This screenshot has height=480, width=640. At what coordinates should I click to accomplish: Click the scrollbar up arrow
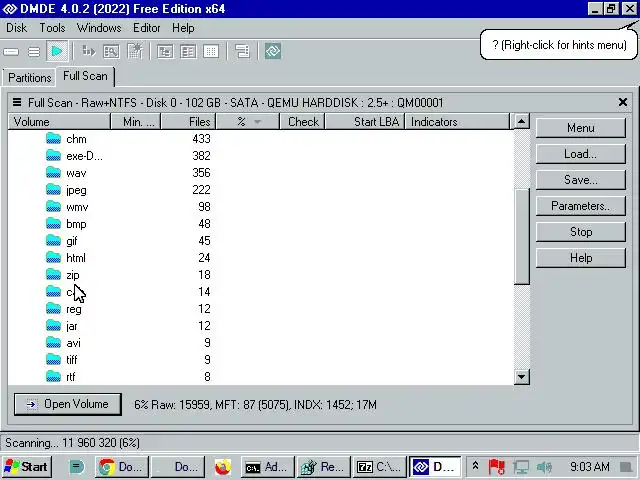[x=521, y=121]
